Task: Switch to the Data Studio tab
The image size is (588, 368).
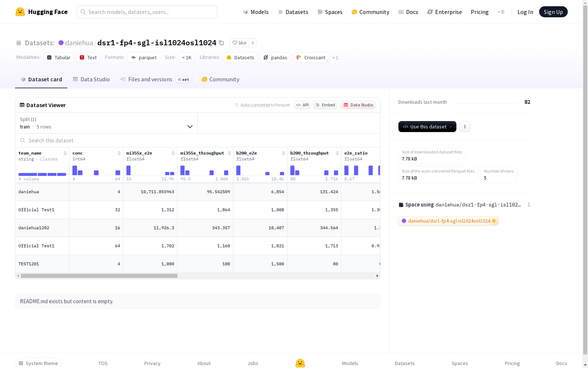Action: click(x=91, y=79)
